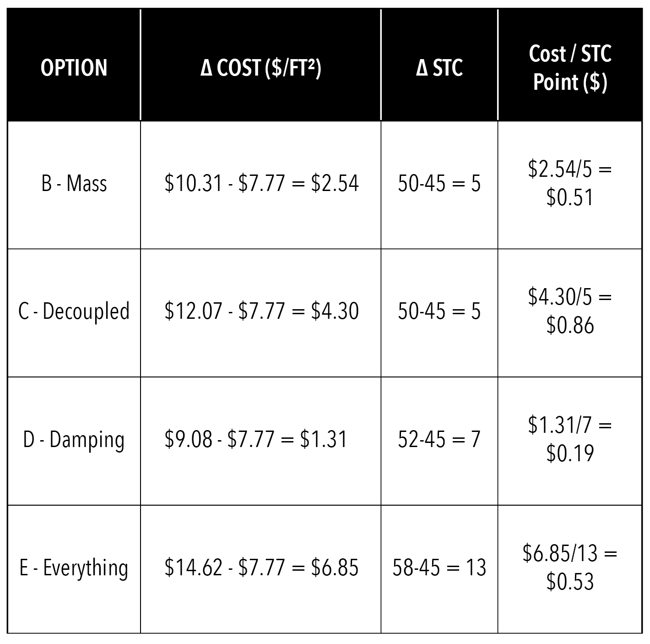Screen dimensions: 650x644
Task: Select the B - Mass option cell
Action: point(74,184)
